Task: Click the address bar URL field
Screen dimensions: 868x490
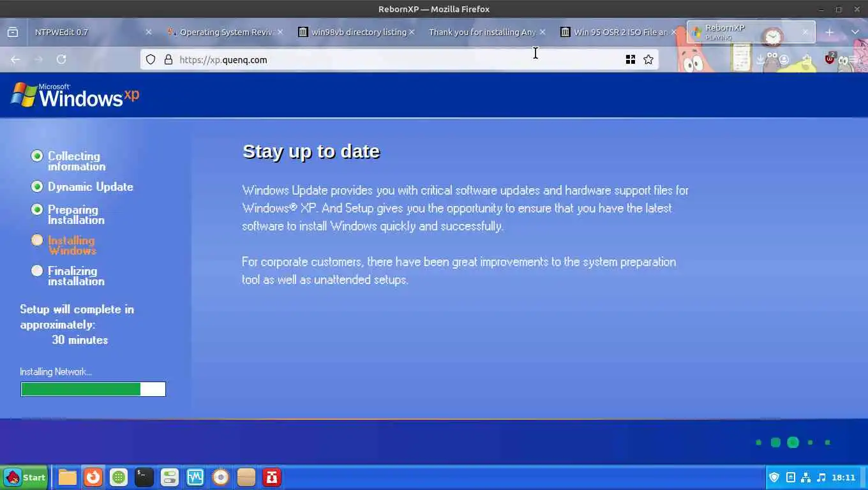Action: [x=399, y=59]
